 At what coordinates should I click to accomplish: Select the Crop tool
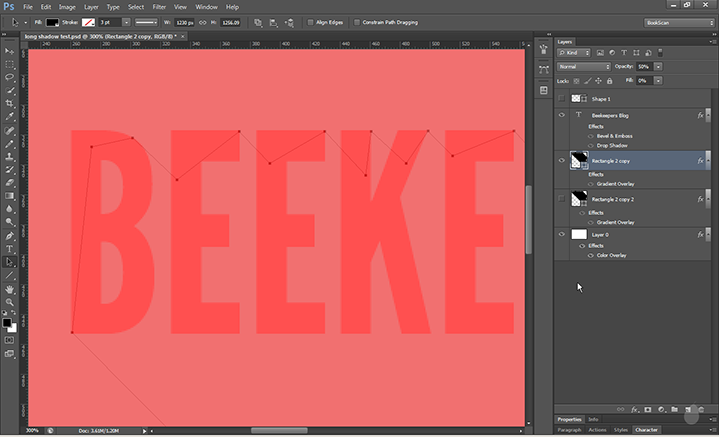(9, 103)
